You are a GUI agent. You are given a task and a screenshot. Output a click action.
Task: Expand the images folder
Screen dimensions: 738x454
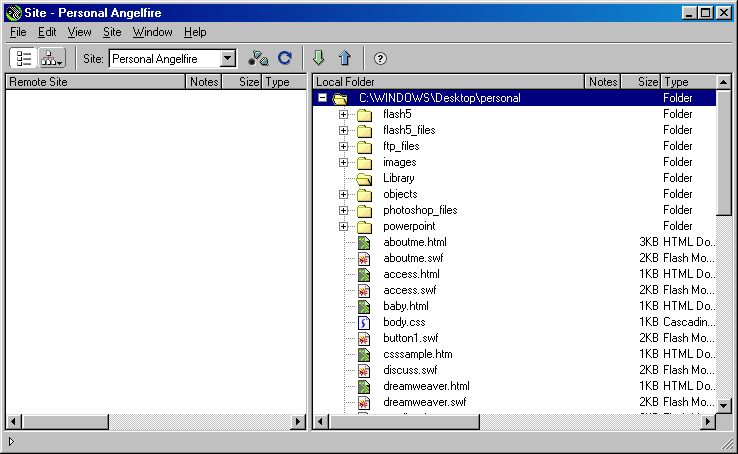click(x=343, y=162)
